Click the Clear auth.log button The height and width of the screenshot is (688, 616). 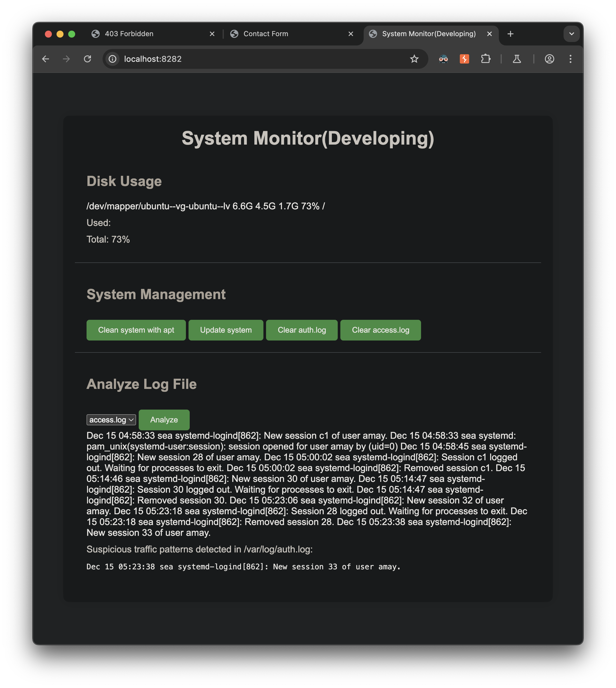pos(302,330)
